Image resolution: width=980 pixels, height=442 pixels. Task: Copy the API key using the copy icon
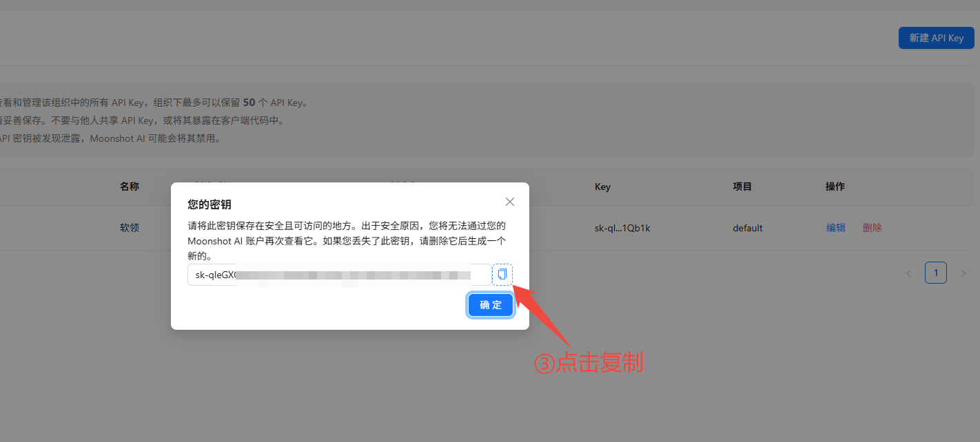click(502, 274)
